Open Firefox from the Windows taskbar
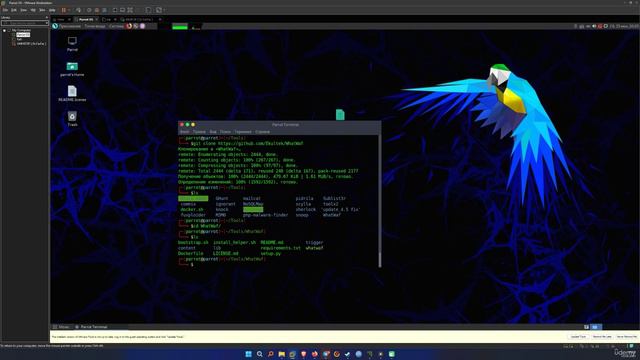The image size is (640, 360). 315,354
